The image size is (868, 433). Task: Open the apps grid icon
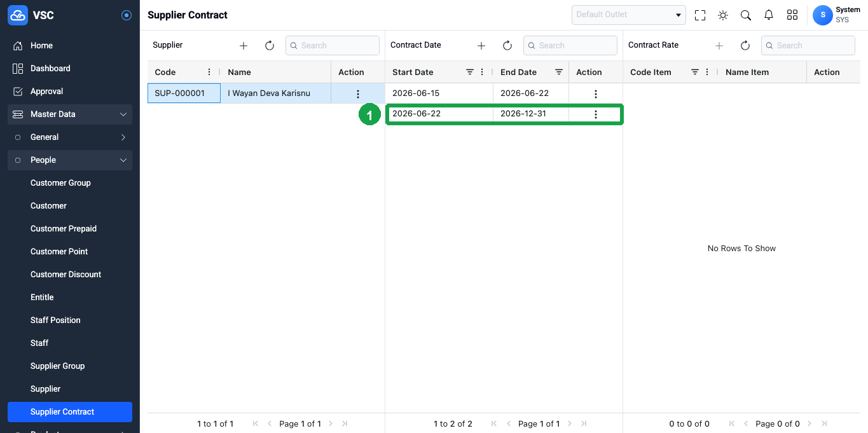792,15
